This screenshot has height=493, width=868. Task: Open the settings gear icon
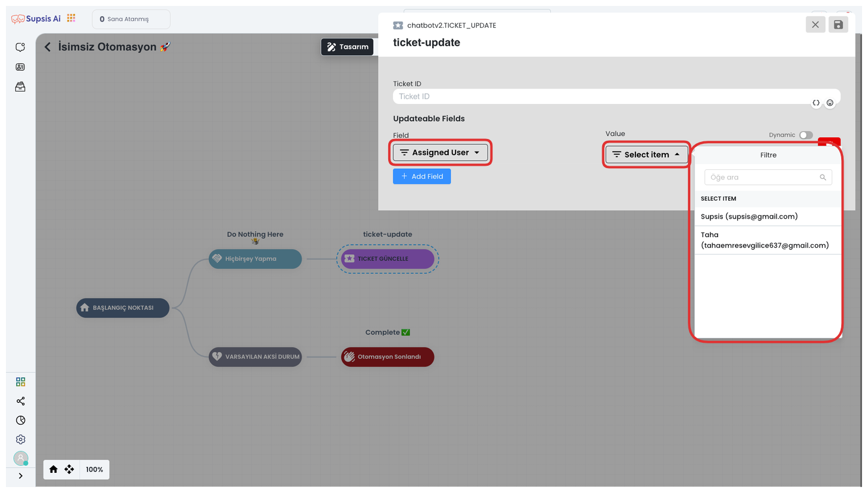click(x=21, y=440)
